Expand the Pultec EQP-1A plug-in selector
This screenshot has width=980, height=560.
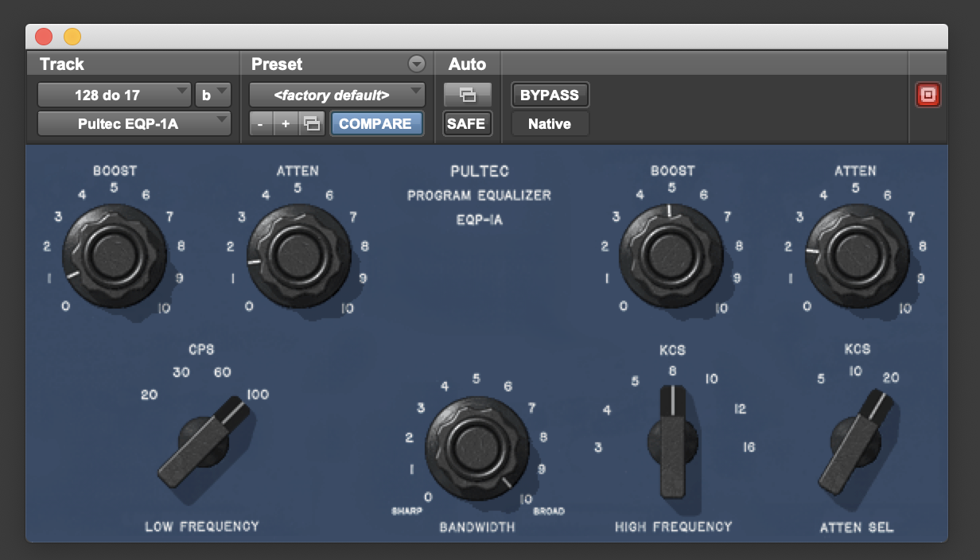[x=134, y=124]
